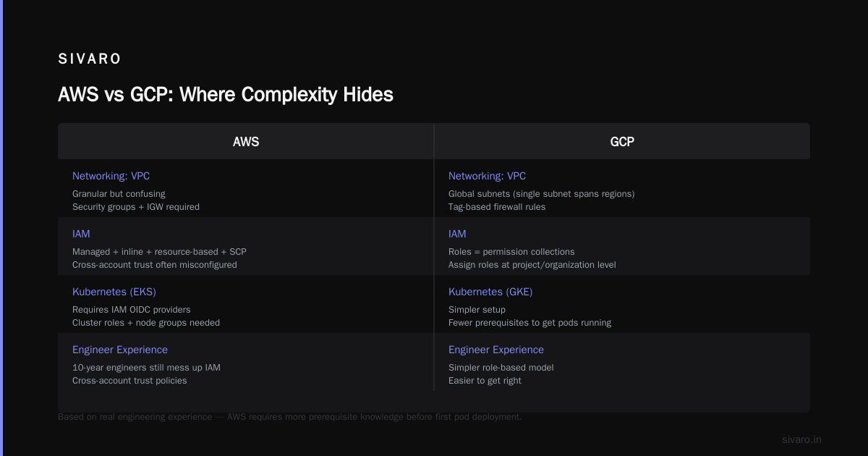Viewport: 868px width, 456px height.
Task: Click the GCP column header
Action: click(622, 142)
